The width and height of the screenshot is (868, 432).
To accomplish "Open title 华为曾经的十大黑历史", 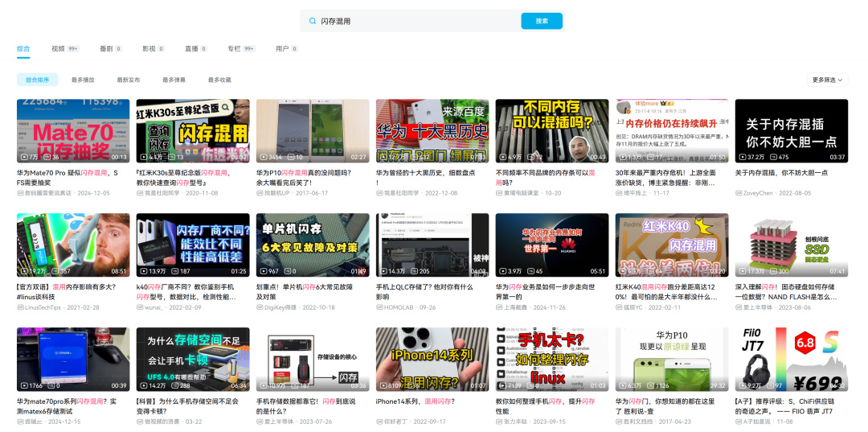I will [425, 177].
